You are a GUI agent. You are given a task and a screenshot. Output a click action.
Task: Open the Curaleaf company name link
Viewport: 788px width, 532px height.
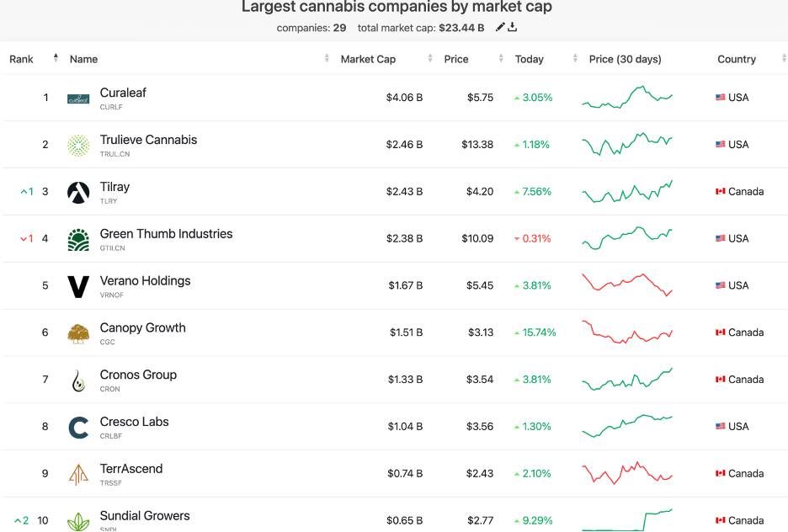(123, 93)
